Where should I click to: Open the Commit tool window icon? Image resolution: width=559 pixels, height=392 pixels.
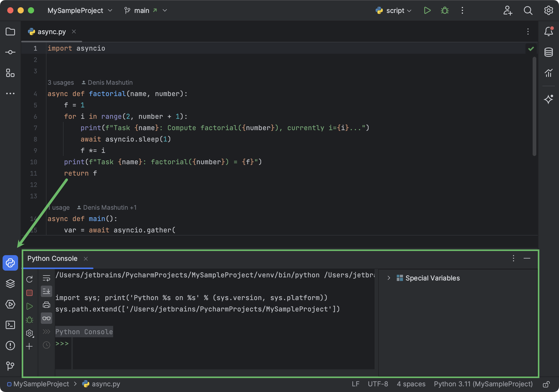[x=10, y=52]
